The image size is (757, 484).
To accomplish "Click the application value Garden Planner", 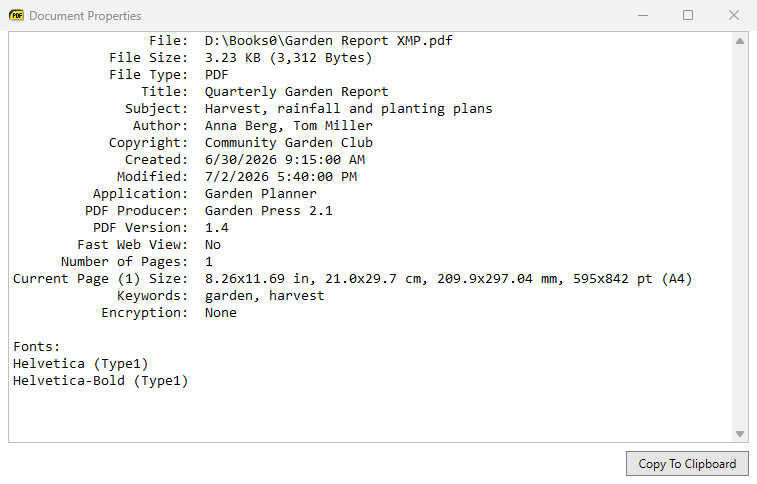I will tap(261, 194).
